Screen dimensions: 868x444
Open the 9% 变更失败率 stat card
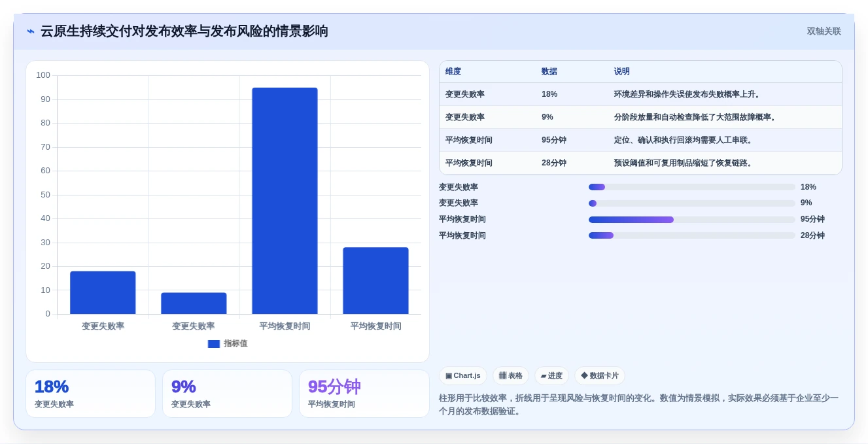(x=227, y=394)
